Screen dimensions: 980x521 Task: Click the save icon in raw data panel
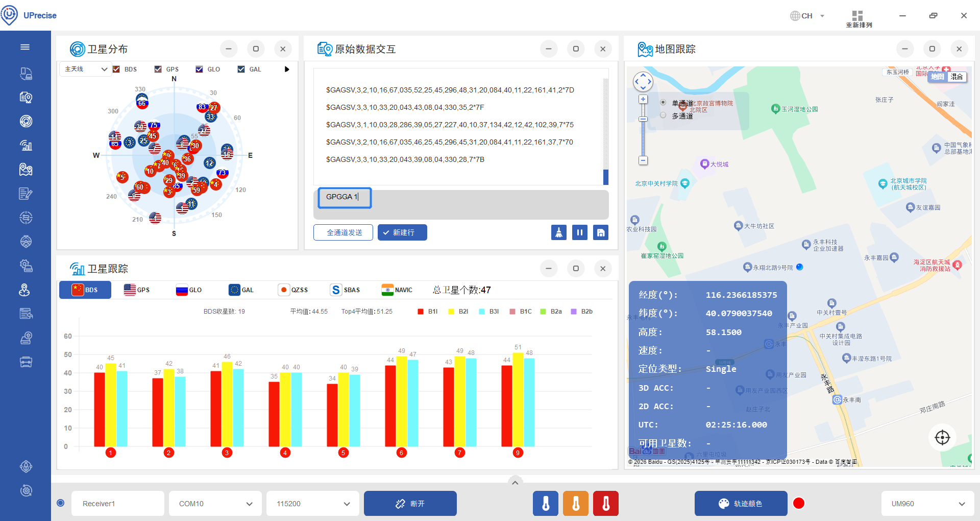(601, 232)
